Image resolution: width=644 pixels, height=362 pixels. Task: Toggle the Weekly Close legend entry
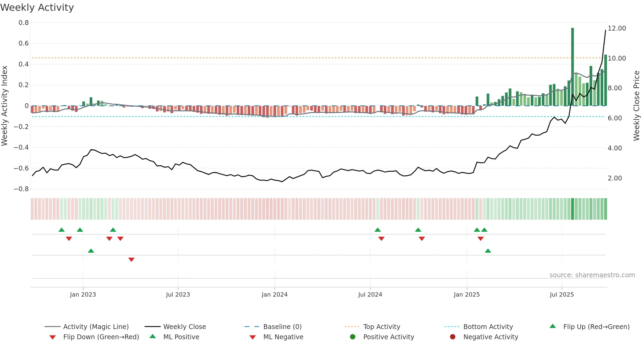[x=175, y=327]
